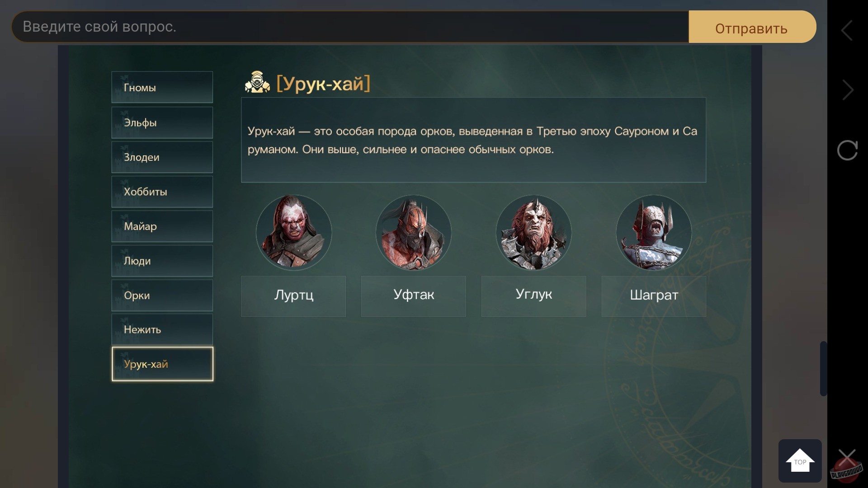Image resolution: width=868 pixels, height=488 pixels.
Task: Click the vertical scrollbar thumb
Action: tap(824, 369)
